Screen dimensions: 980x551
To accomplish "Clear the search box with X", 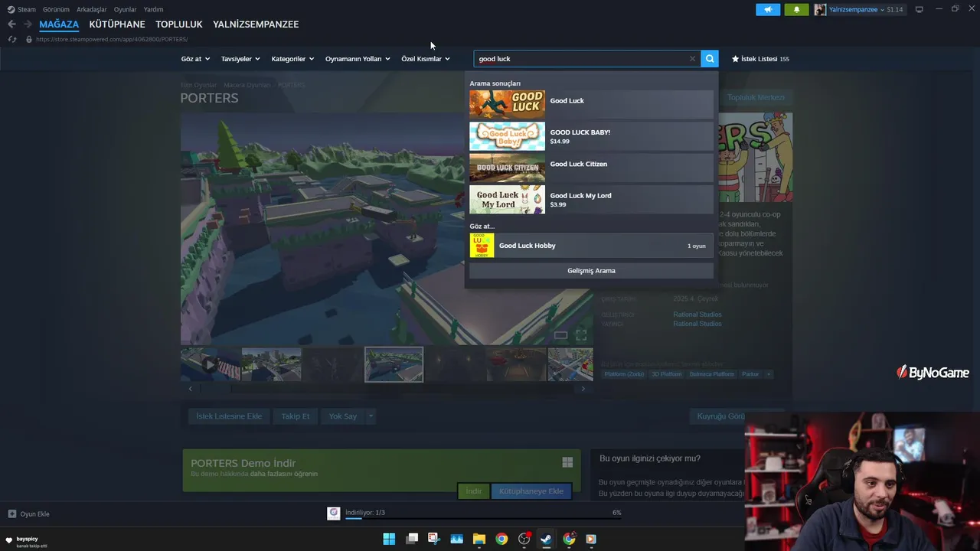I will pyautogui.click(x=692, y=59).
